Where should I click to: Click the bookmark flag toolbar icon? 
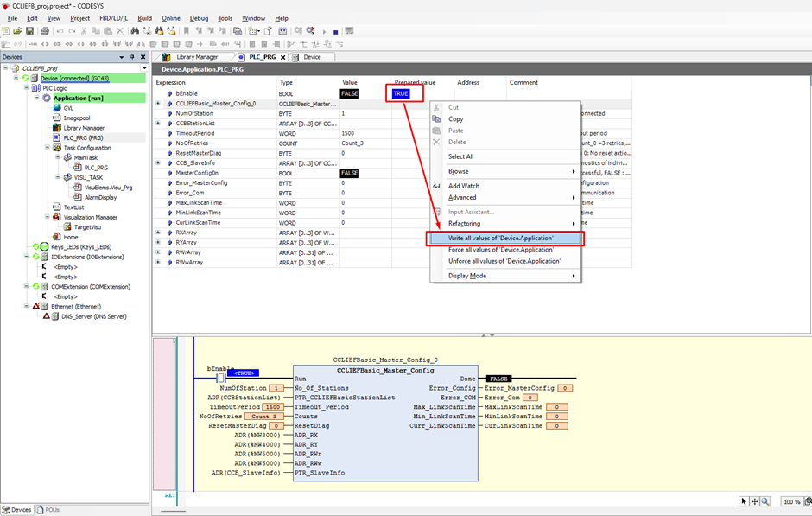pos(187,31)
